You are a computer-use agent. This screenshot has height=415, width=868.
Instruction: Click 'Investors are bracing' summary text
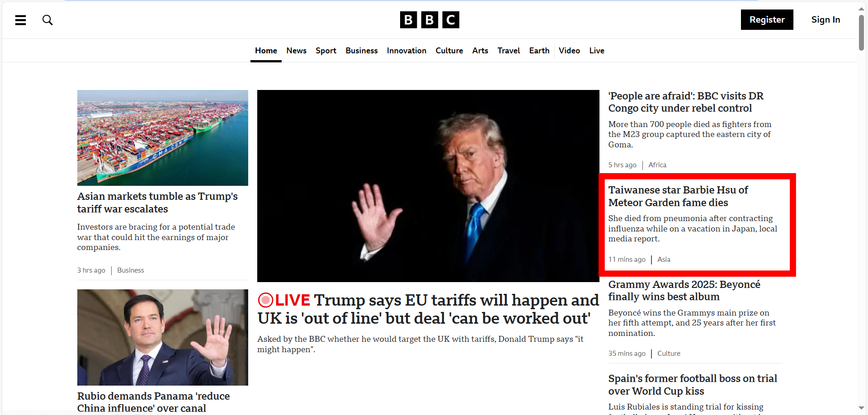(x=156, y=237)
